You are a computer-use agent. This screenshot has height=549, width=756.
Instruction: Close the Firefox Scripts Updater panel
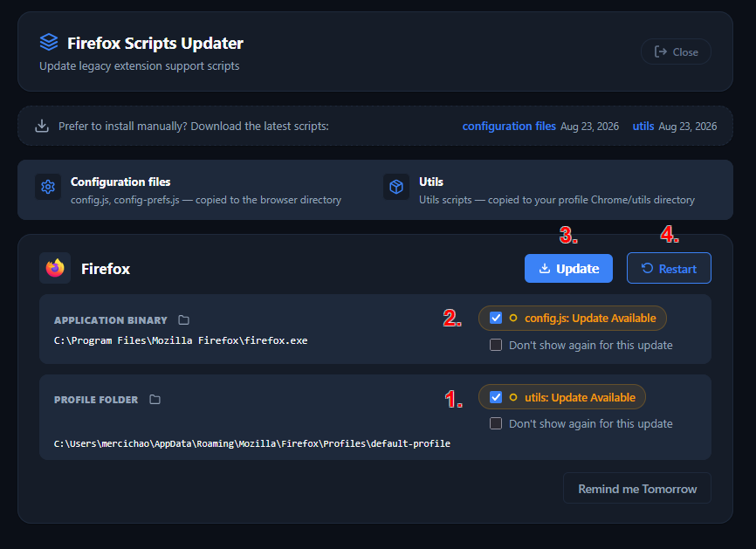pyautogui.click(x=676, y=52)
